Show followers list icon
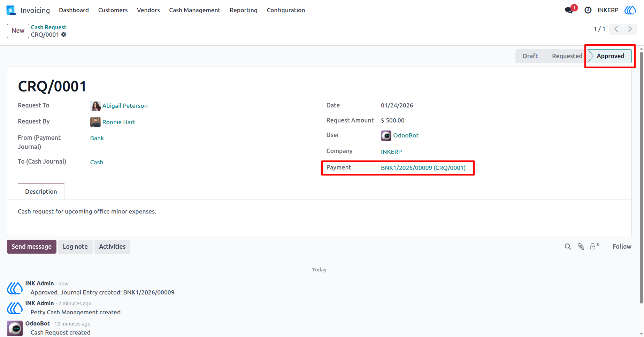This screenshot has width=644, height=337. pyautogui.click(x=595, y=246)
